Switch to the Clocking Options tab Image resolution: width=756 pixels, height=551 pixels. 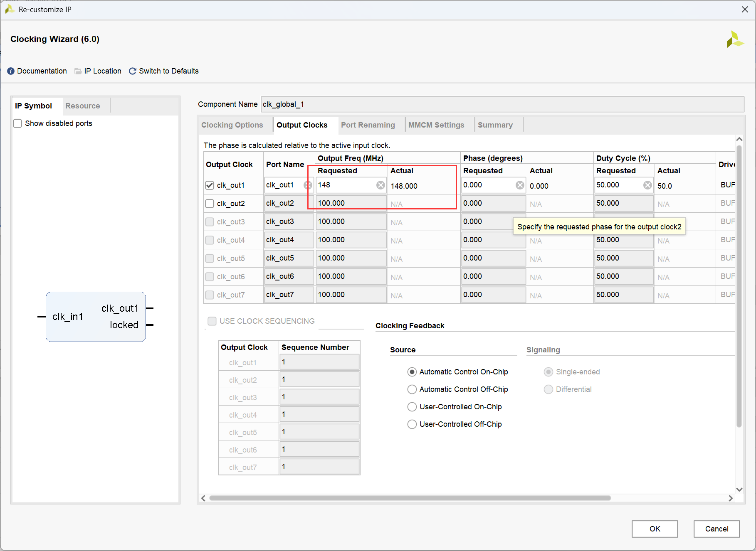click(x=232, y=125)
